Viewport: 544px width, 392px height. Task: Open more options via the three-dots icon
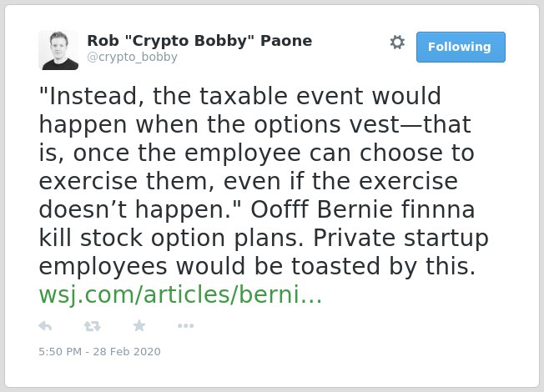click(185, 326)
